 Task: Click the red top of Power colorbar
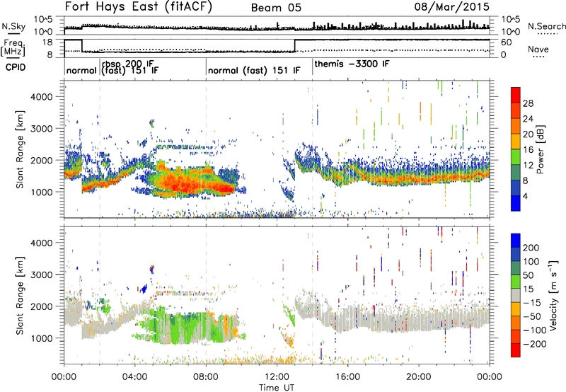click(516, 95)
